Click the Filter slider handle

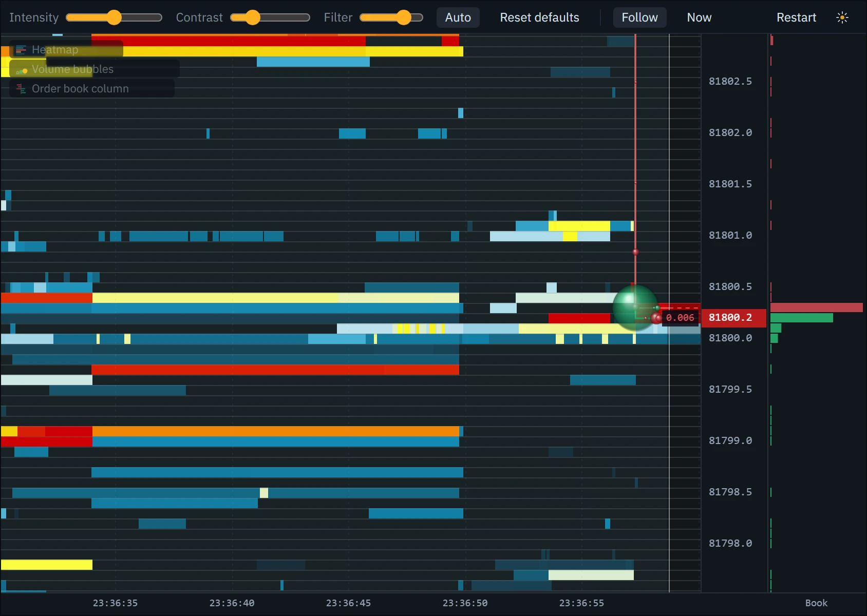404,17
